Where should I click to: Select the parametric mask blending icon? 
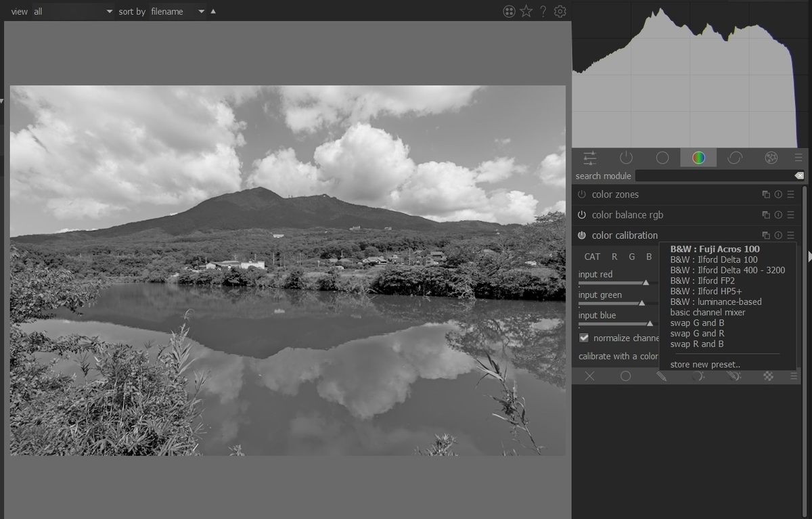coord(698,376)
